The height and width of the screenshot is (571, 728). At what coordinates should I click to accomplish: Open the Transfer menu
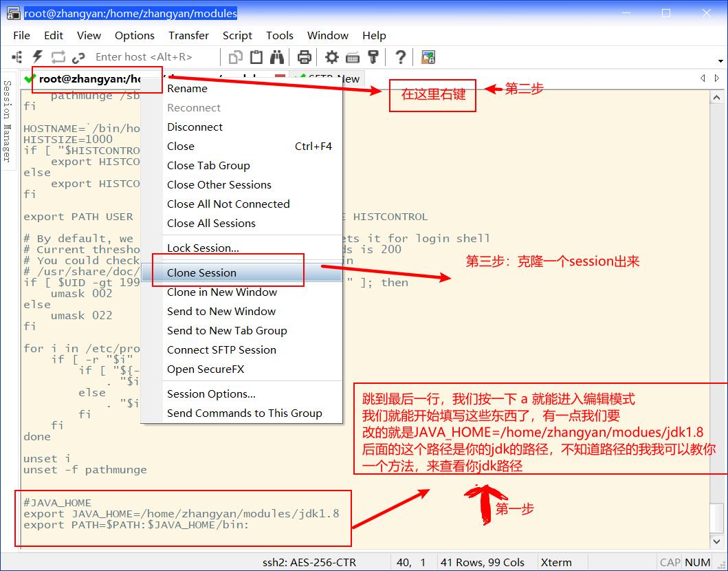coord(188,35)
